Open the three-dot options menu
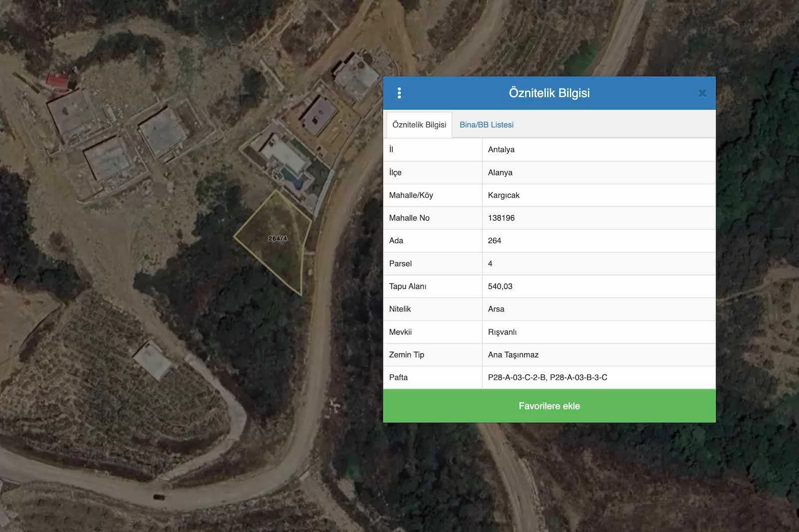Image resolution: width=799 pixels, height=532 pixels. pyautogui.click(x=399, y=93)
